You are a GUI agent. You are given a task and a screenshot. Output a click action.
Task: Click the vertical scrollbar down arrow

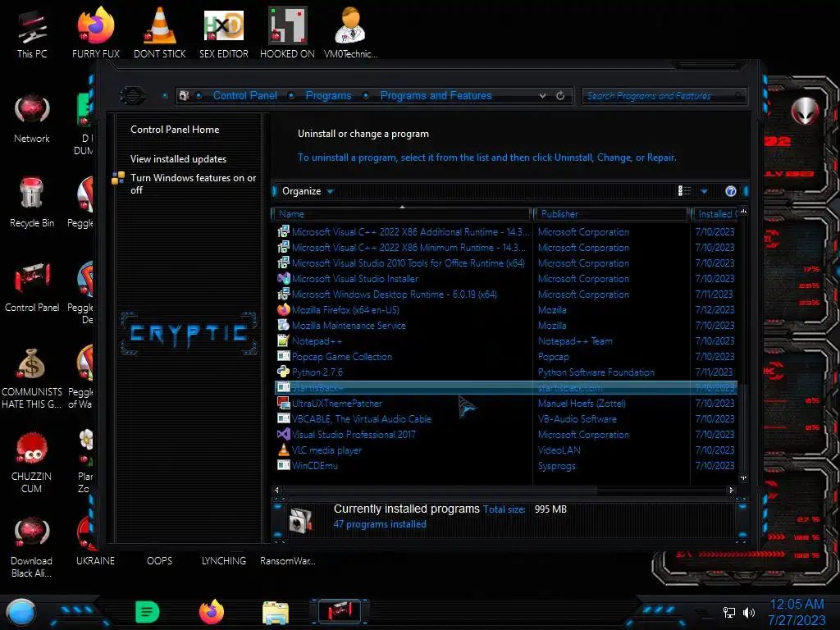tap(743, 477)
